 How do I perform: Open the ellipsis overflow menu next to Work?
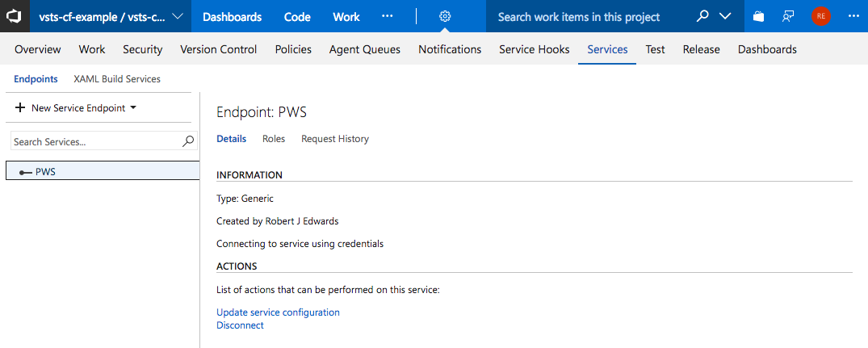coord(388,16)
